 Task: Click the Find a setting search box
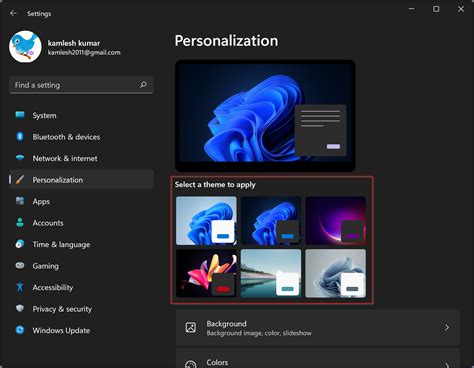(x=81, y=85)
